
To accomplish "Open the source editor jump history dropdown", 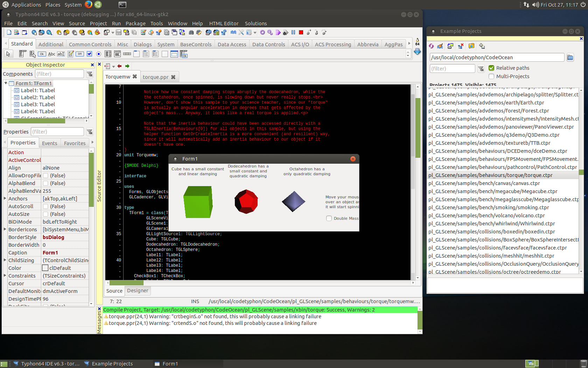I will (113, 66).
